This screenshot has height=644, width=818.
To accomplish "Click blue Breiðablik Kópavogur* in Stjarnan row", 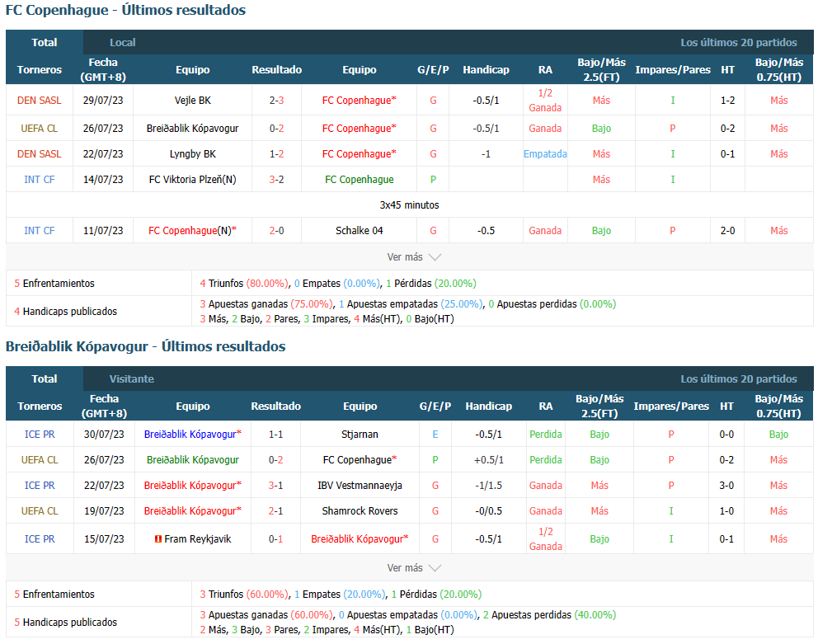I will [192, 435].
